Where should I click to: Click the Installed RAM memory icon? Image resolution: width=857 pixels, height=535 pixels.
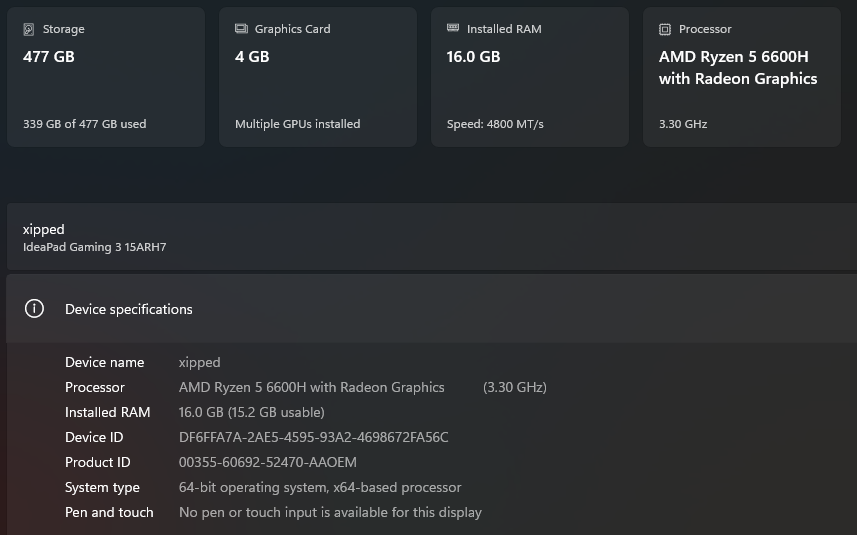coord(452,29)
